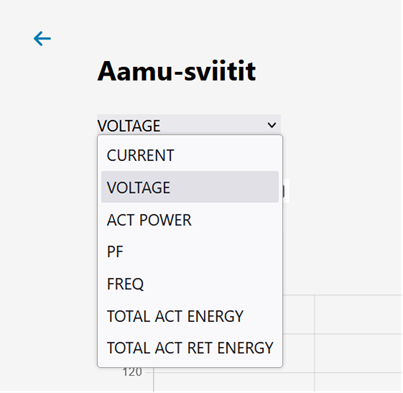Click the VOLTAGE text in the closed selector
This screenshot has width=403, height=393.
point(129,126)
